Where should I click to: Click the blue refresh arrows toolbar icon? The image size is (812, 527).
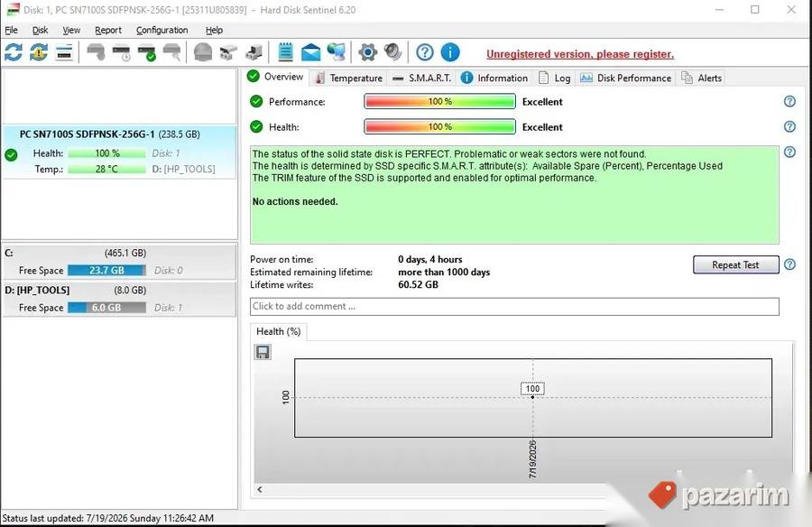(14, 52)
